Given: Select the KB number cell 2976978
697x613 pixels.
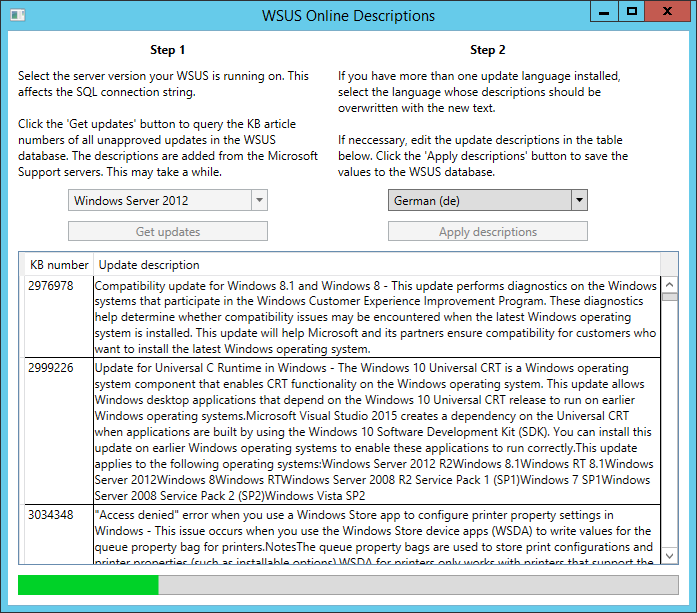Looking at the screenshot, I should 59,317.
